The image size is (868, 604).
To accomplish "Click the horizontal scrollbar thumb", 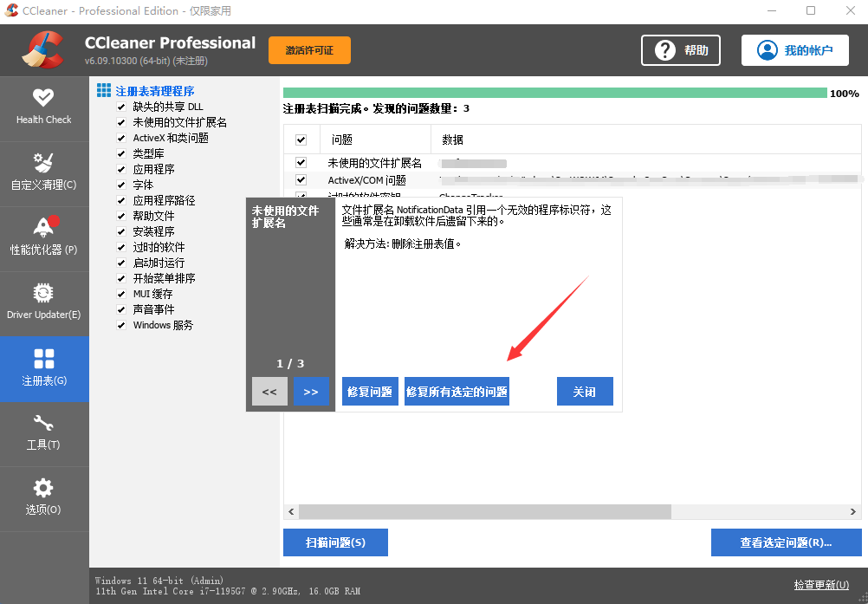I will click(485, 511).
